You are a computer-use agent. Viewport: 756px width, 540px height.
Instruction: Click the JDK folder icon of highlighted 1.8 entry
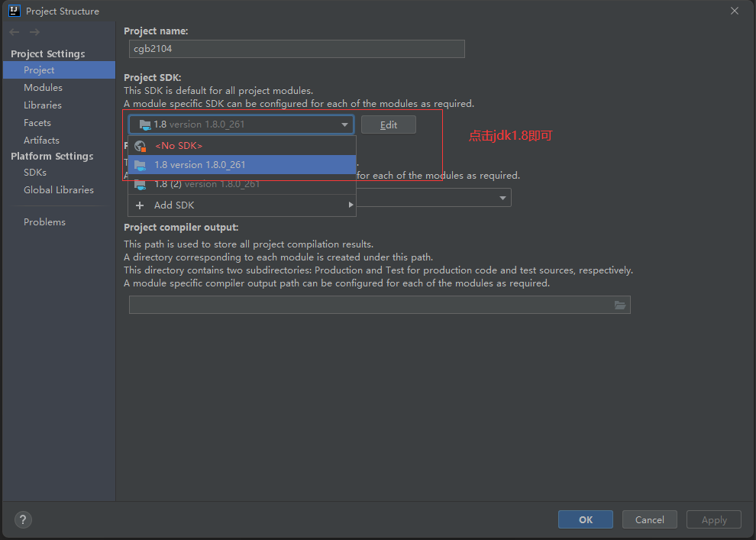pyautogui.click(x=140, y=166)
